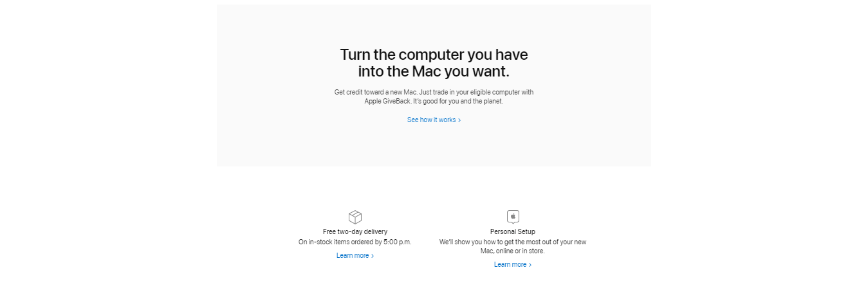Click the Mac, online or in store text
868x306 pixels.
click(x=513, y=251)
